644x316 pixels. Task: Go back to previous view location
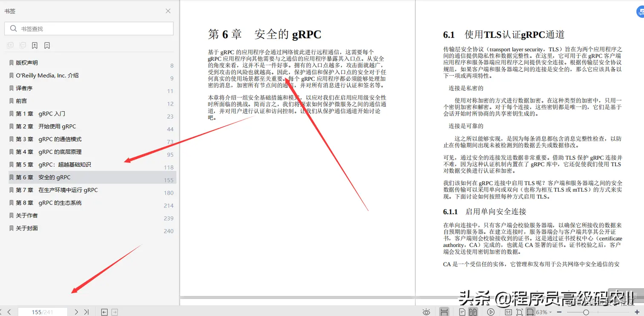[103, 311]
